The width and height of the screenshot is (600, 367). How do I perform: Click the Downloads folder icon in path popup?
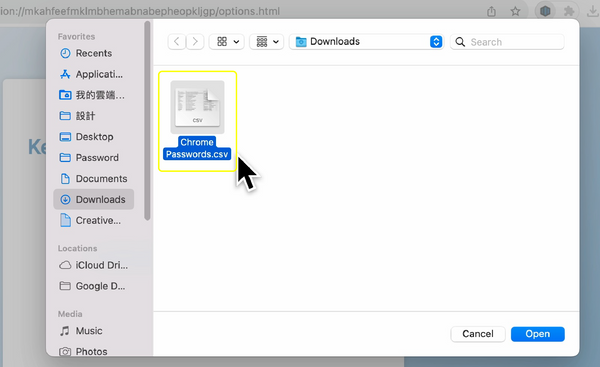point(301,42)
